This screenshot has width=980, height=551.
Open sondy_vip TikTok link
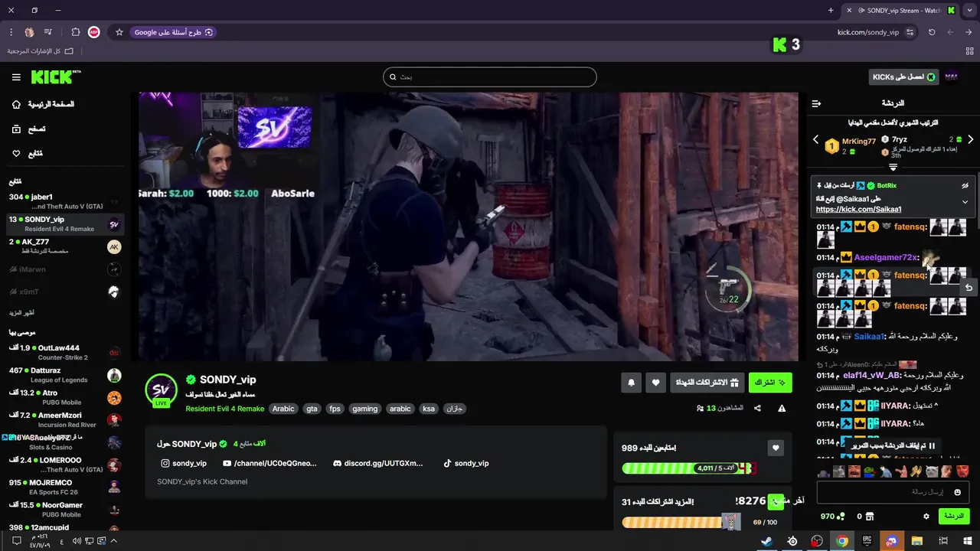(x=465, y=463)
